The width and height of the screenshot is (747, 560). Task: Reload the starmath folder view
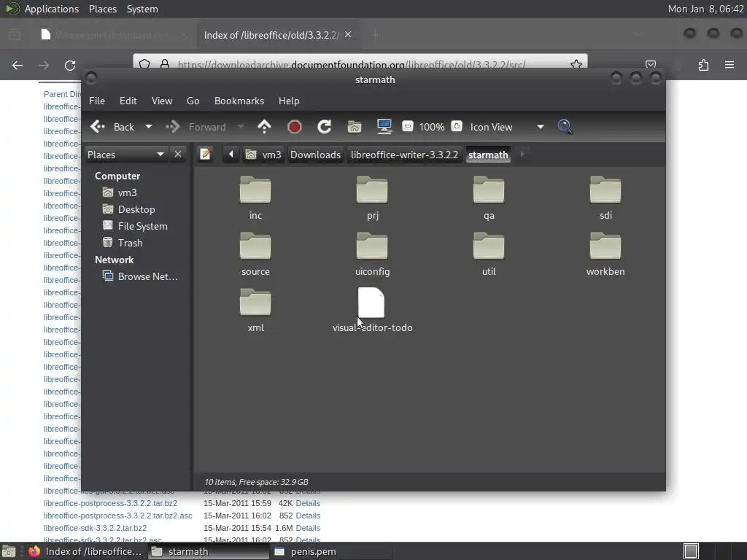(x=325, y=127)
